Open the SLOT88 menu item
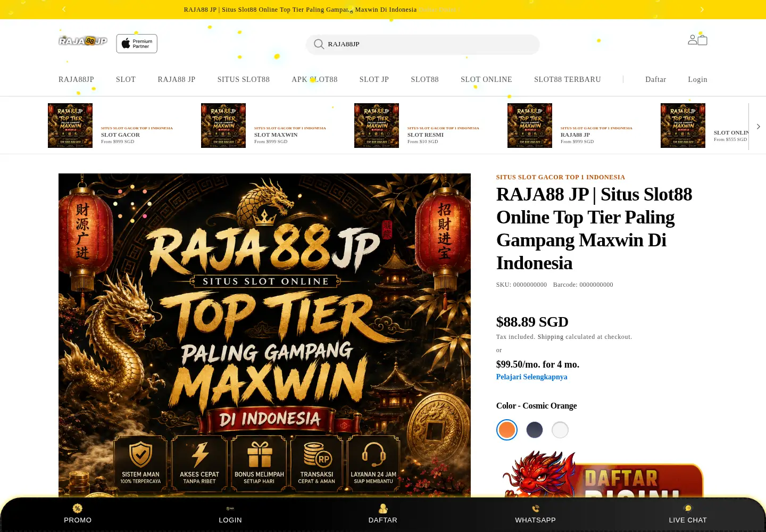766x532 pixels. 424,79
